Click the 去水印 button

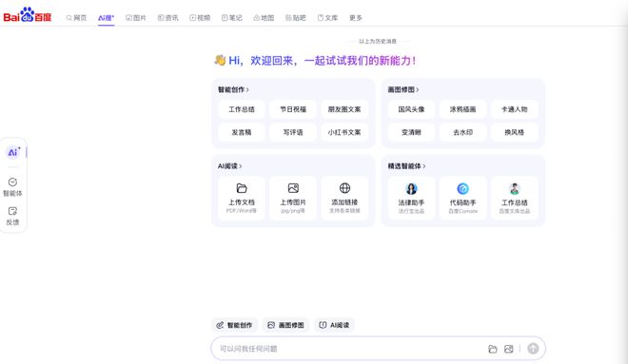(x=462, y=132)
